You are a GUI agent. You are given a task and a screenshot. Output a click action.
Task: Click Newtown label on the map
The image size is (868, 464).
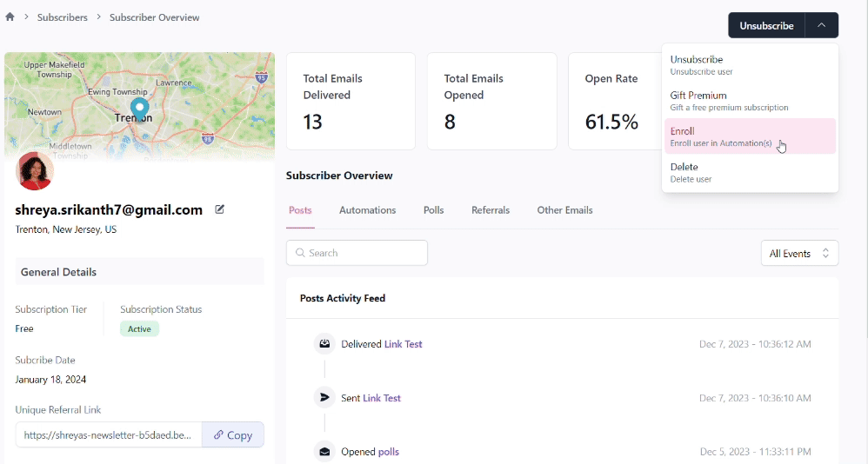(44, 112)
